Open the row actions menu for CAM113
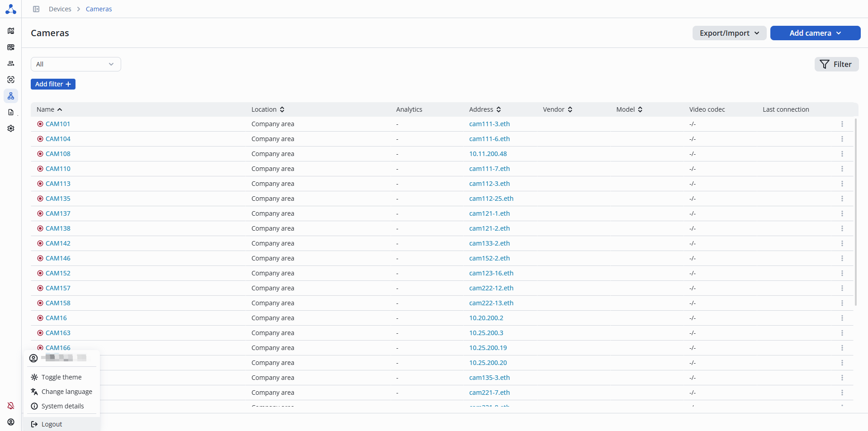Image resolution: width=868 pixels, height=431 pixels. pyautogui.click(x=842, y=184)
